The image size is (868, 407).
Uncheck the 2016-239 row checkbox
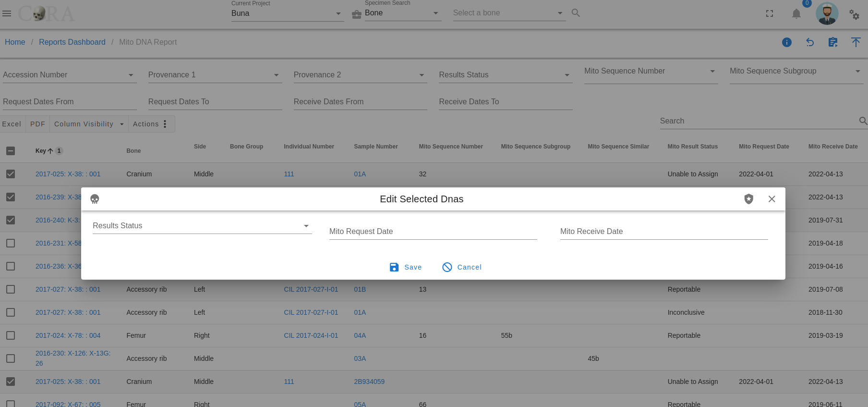(x=11, y=197)
